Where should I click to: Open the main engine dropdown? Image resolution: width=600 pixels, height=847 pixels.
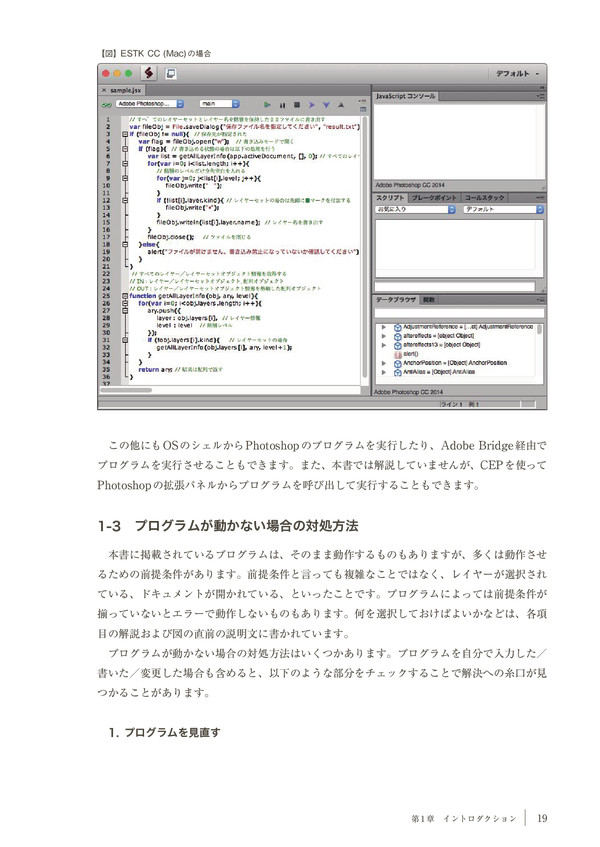click(x=220, y=104)
